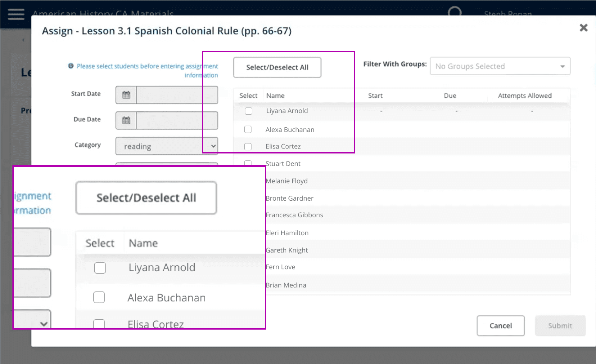The height and width of the screenshot is (364, 596).
Task: Check the checkbox for Elisa Cortez
Action: click(248, 146)
